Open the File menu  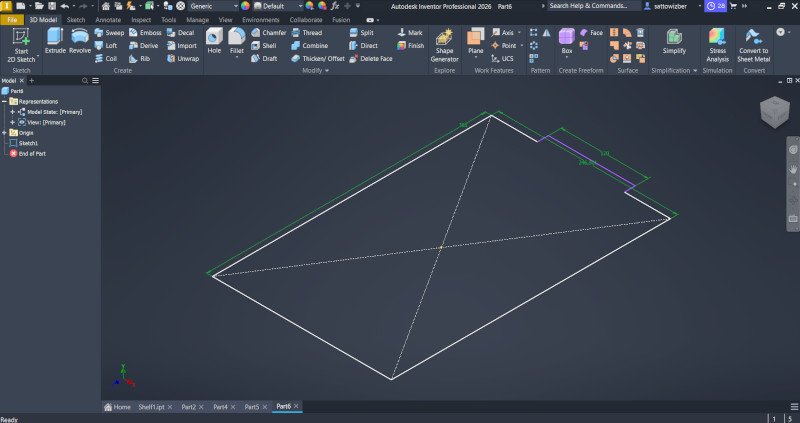pos(12,20)
